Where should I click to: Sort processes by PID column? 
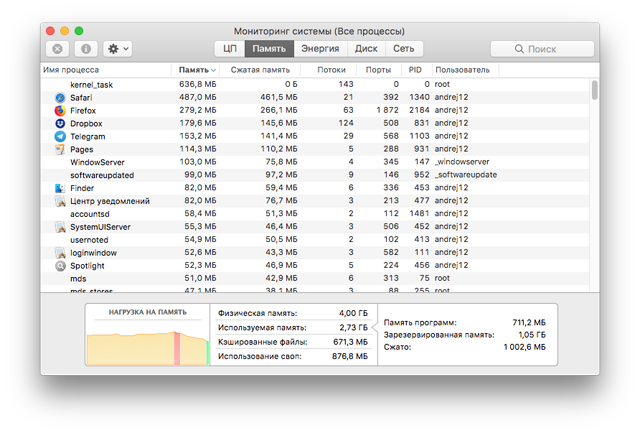[415, 70]
